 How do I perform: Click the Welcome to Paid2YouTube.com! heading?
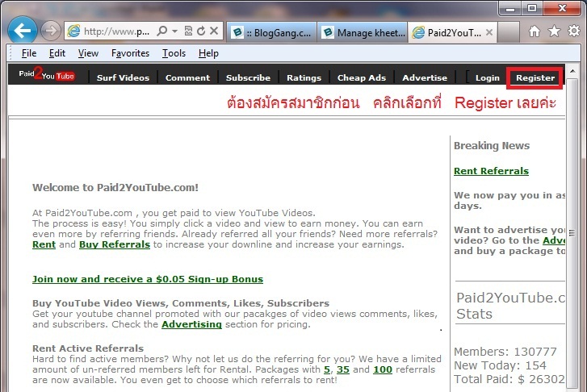tap(115, 187)
